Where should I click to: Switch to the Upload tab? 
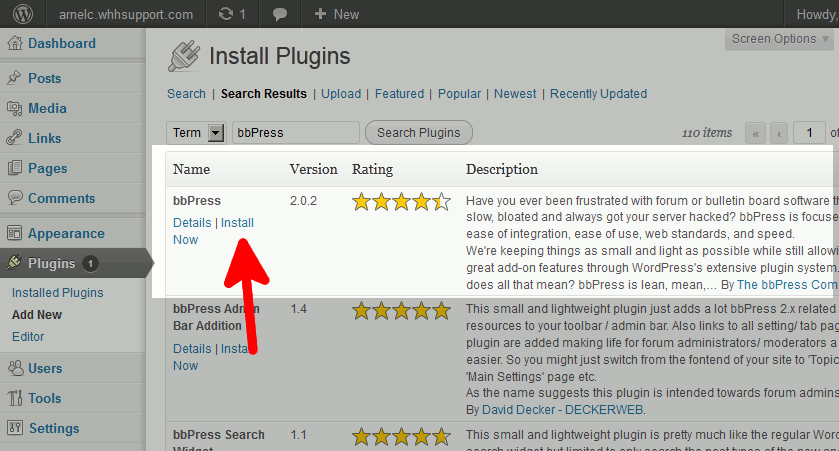341,94
